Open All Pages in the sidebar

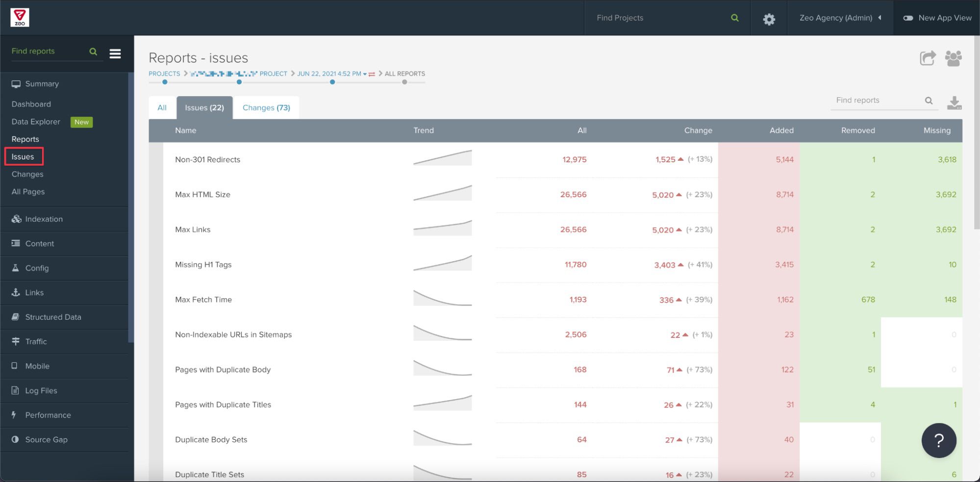pyautogui.click(x=28, y=192)
